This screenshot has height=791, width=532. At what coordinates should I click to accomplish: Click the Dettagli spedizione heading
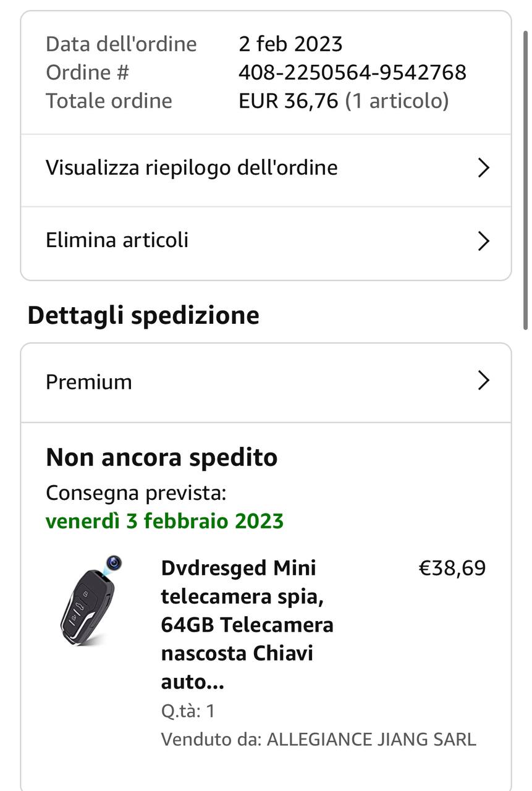tap(143, 315)
